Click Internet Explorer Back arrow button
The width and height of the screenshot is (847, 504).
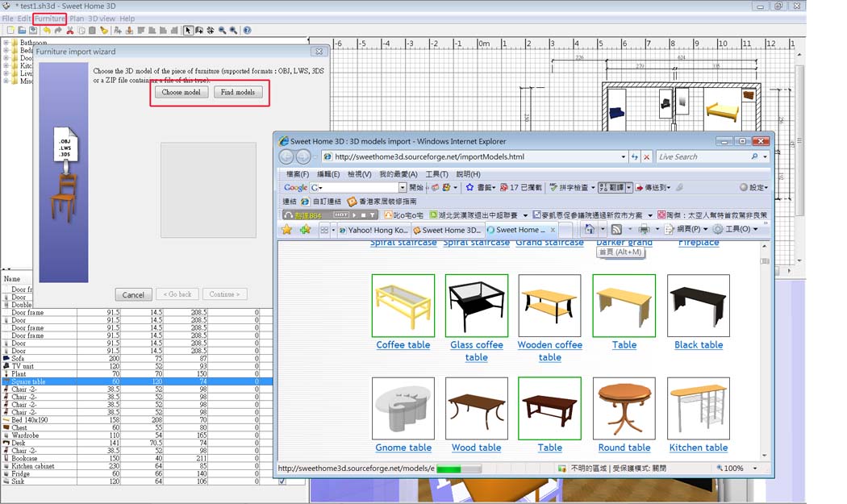tap(286, 156)
